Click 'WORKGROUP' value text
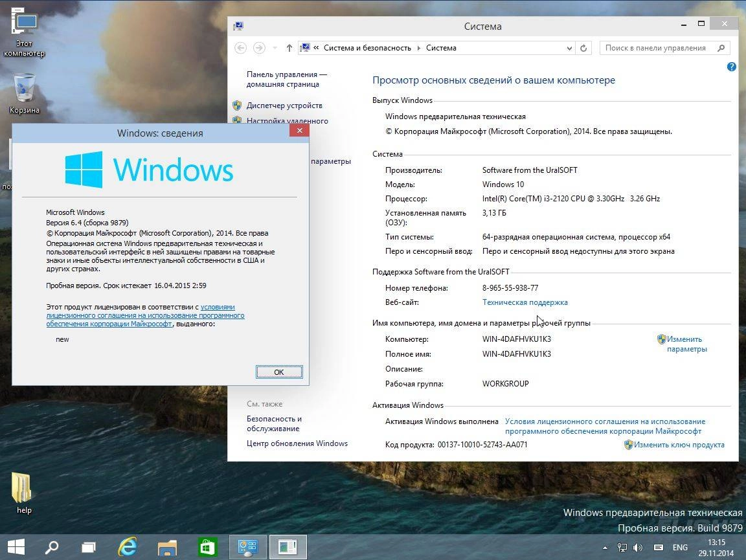746x560 pixels. pos(505,383)
